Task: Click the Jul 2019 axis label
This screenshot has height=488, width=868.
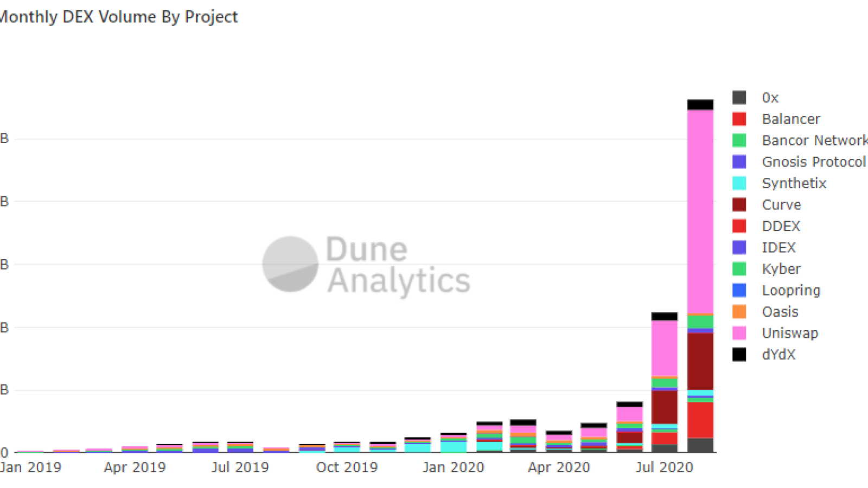Action: (x=240, y=467)
